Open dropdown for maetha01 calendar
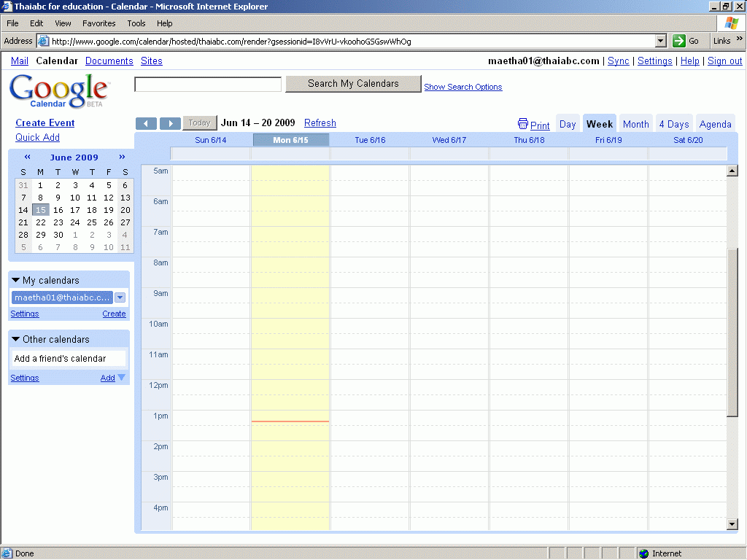 120,297
